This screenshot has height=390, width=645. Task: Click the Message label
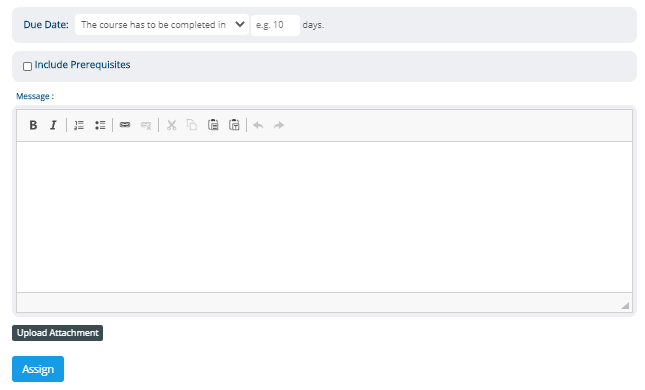[35, 96]
